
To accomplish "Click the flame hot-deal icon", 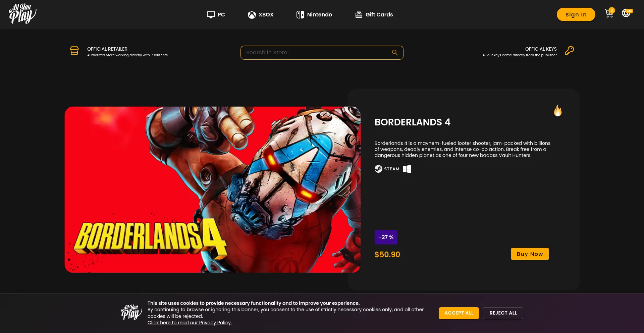I will tap(558, 110).
